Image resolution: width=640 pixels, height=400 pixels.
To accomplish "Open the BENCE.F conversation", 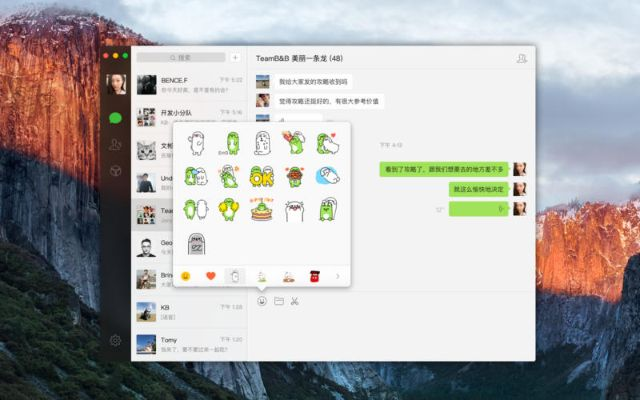I will (188, 85).
